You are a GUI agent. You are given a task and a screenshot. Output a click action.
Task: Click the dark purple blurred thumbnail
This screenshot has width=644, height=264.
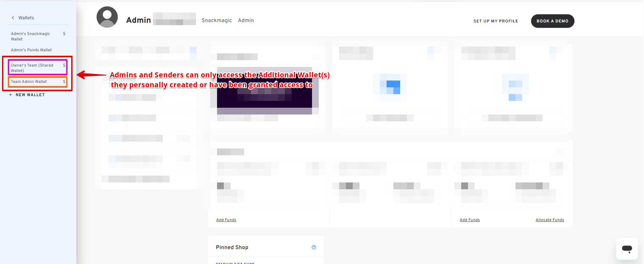click(265, 91)
